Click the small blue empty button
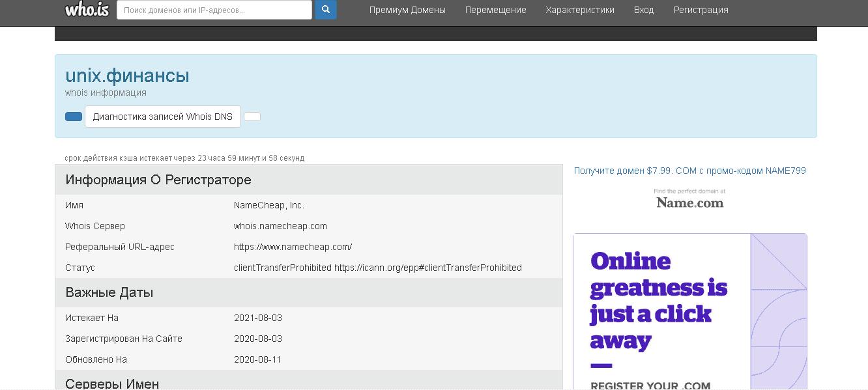The width and height of the screenshot is (868, 390). (74, 117)
